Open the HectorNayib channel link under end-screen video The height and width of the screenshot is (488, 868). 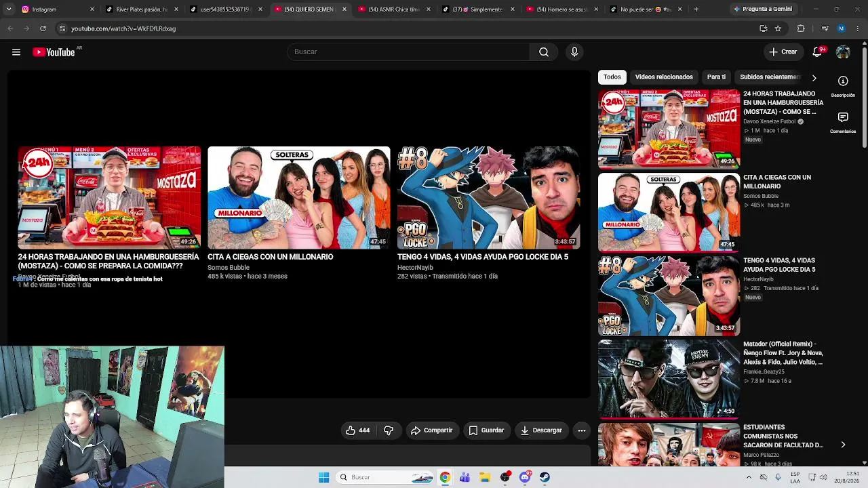point(415,268)
